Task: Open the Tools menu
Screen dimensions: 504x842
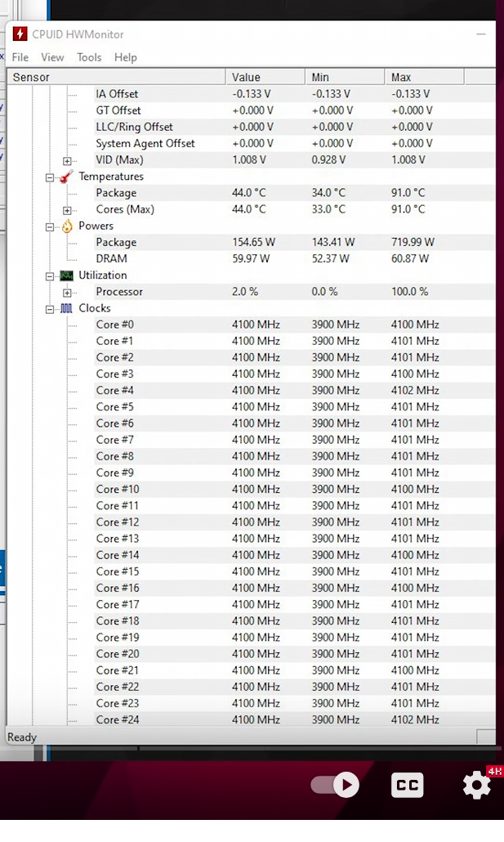Action: (89, 57)
